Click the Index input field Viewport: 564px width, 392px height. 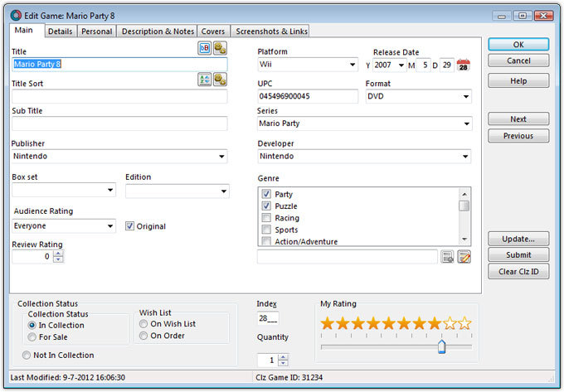click(x=268, y=318)
